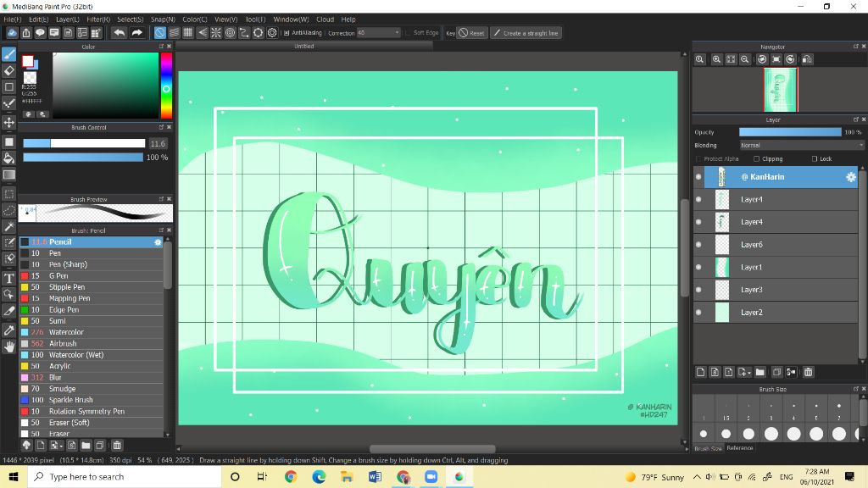Viewport: 868px width, 488px height.
Task: Delete layer with trash icon in Layer panel
Action: click(808, 373)
